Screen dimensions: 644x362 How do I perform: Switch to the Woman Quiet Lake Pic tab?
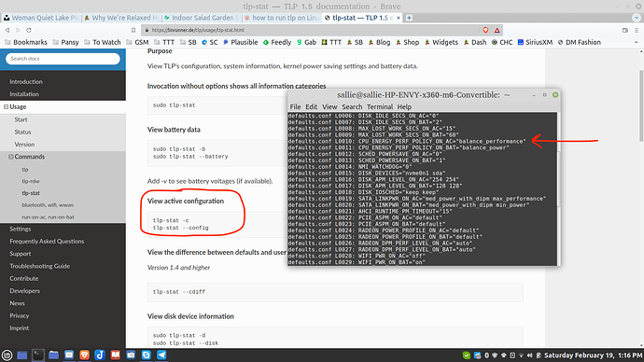41,18
